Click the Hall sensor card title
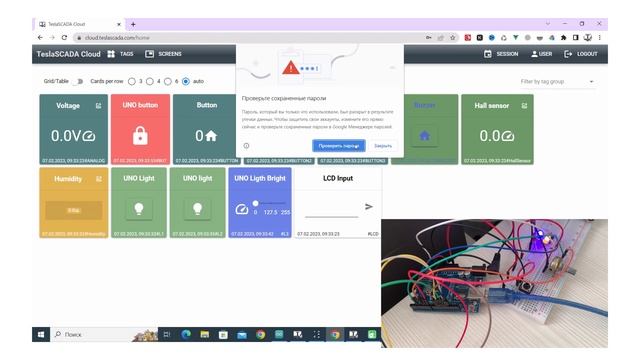 click(491, 106)
